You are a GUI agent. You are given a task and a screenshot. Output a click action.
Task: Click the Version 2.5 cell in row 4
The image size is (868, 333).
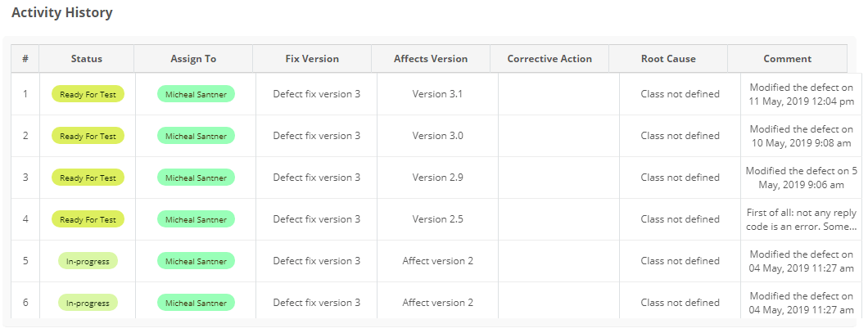point(437,219)
